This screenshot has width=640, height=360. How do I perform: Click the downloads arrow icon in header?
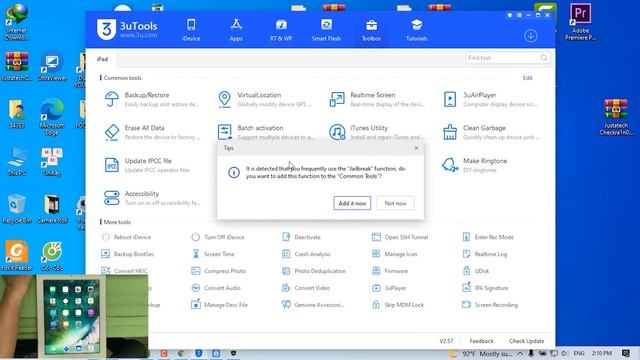click(x=531, y=36)
